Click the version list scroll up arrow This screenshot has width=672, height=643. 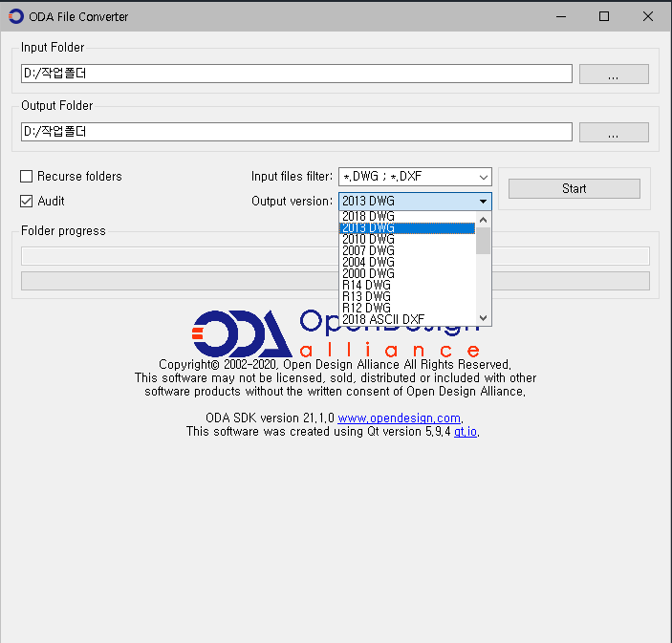point(483,220)
